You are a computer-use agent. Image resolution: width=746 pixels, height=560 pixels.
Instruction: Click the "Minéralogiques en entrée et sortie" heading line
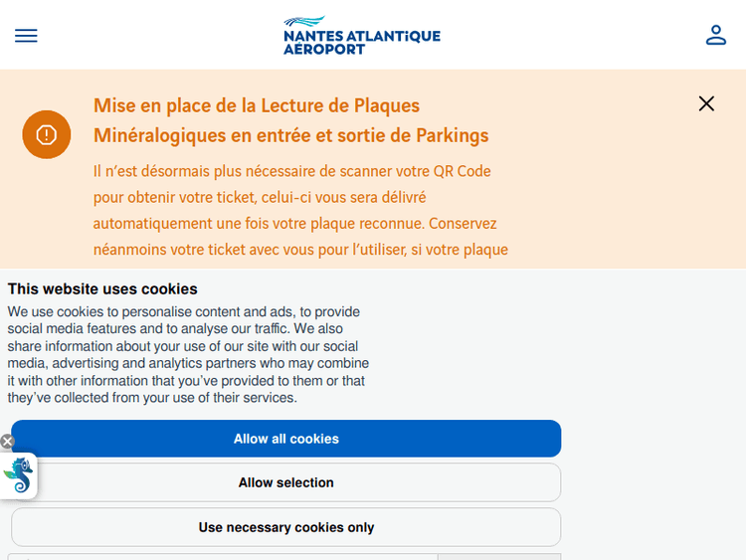point(290,135)
